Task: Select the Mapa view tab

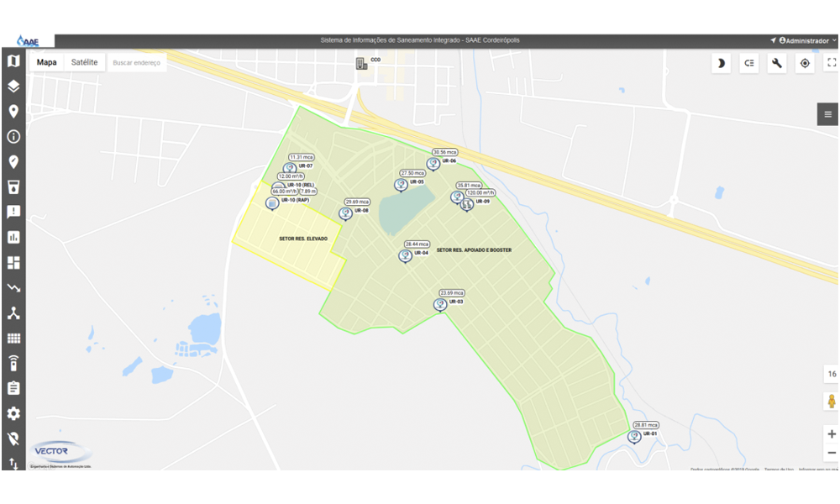Action: click(47, 62)
